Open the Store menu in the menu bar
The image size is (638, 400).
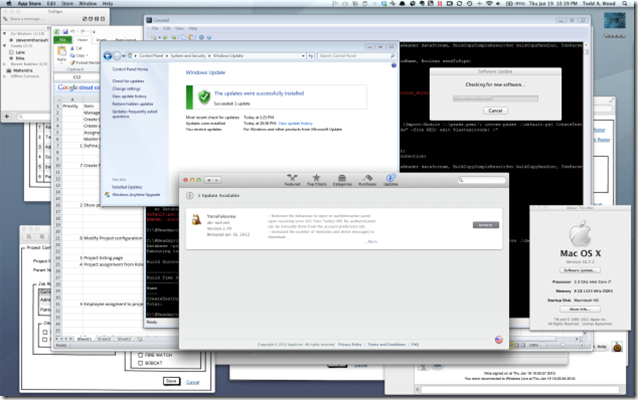(67, 3)
